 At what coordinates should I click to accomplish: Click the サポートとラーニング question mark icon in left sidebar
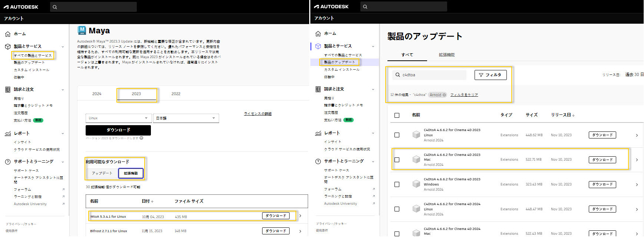[8, 162]
